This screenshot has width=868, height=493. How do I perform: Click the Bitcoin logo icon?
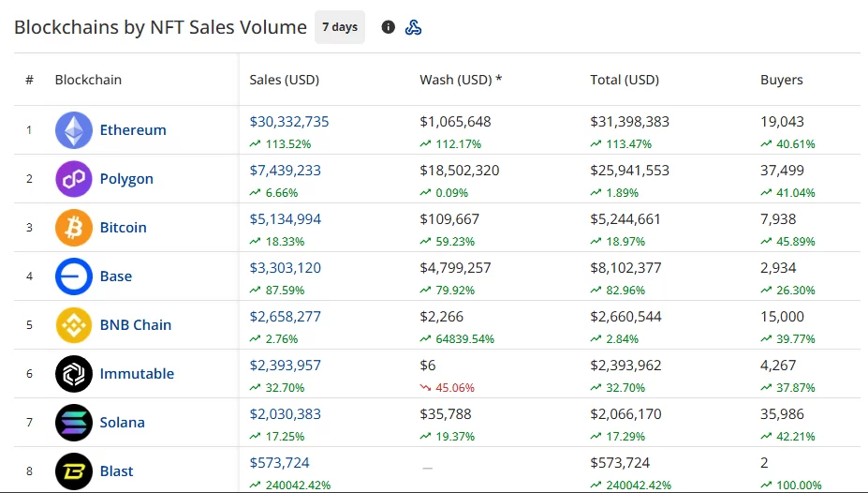(x=74, y=228)
